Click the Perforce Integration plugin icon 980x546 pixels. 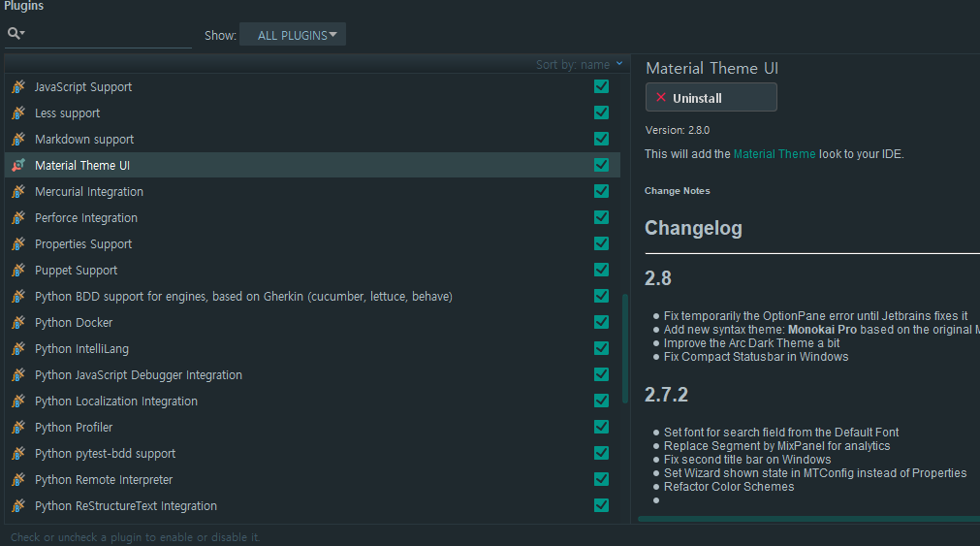(18, 217)
